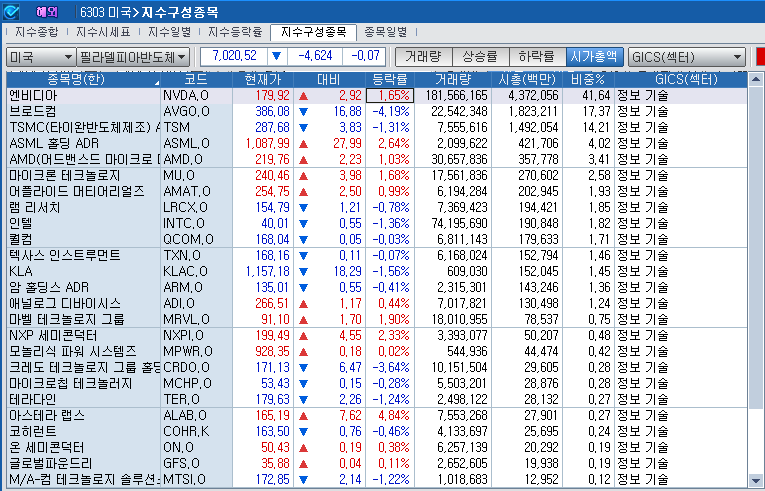Click scrollbar up arrow of the table
765x491 pixels.
tap(755, 79)
